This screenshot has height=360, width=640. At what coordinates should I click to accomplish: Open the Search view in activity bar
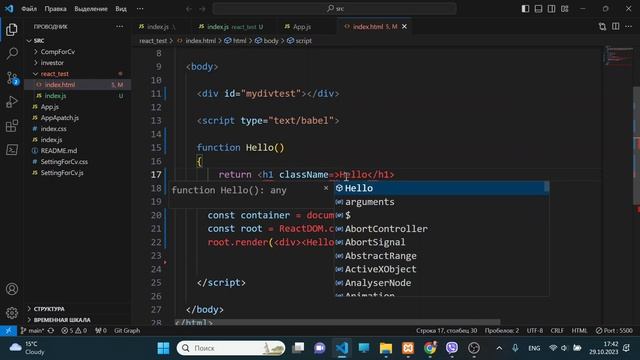12,53
